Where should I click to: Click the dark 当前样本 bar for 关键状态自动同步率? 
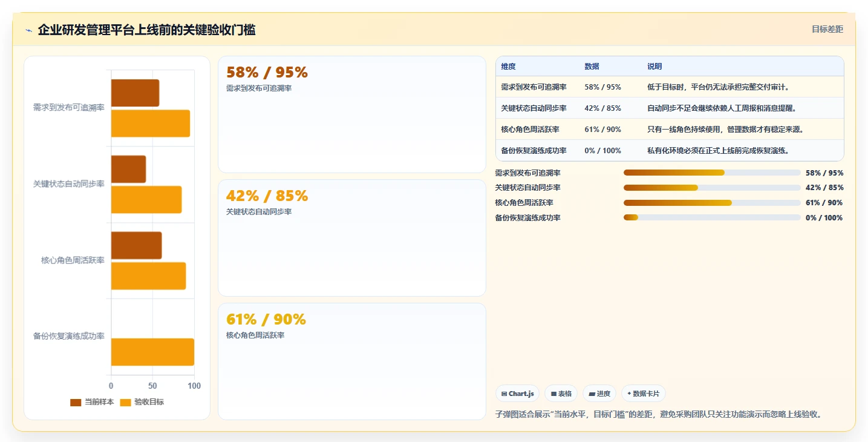click(x=128, y=169)
